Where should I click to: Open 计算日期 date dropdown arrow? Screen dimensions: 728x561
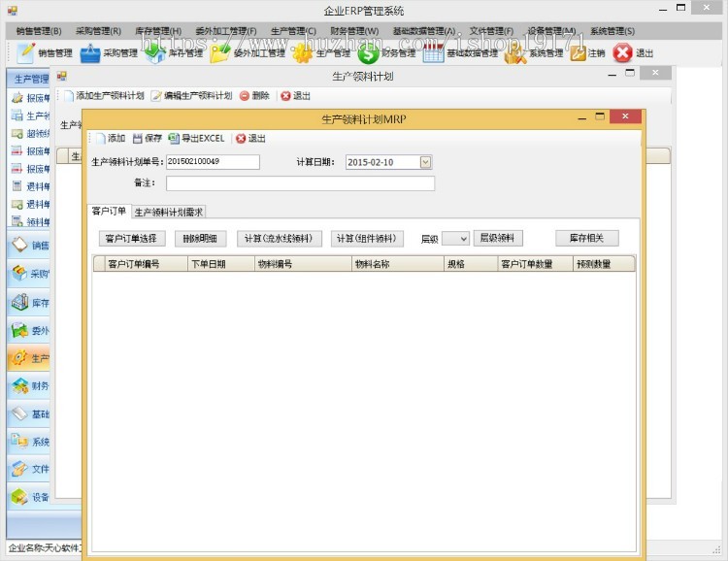click(425, 162)
